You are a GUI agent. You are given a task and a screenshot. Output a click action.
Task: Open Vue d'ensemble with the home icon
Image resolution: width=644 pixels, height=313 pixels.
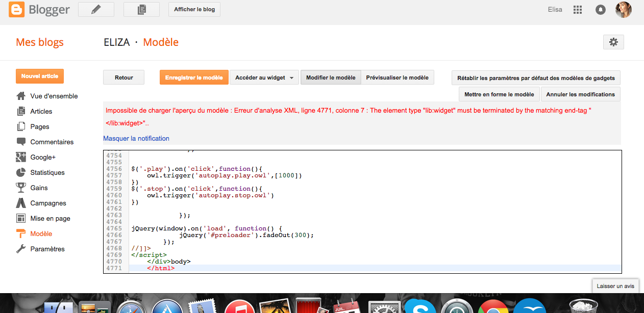(x=20, y=96)
